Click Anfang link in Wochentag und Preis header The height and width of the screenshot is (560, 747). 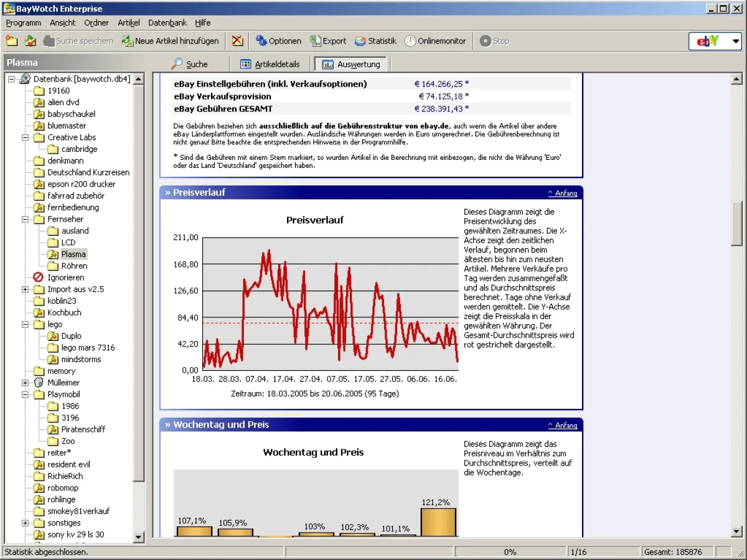tap(563, 426)
